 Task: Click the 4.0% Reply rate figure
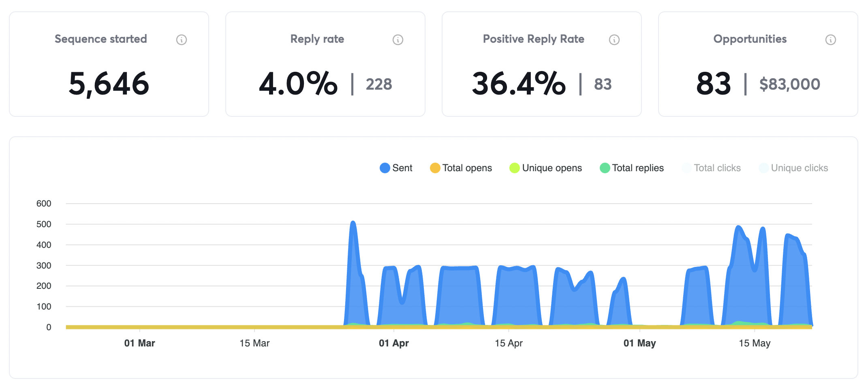(299, 83)
